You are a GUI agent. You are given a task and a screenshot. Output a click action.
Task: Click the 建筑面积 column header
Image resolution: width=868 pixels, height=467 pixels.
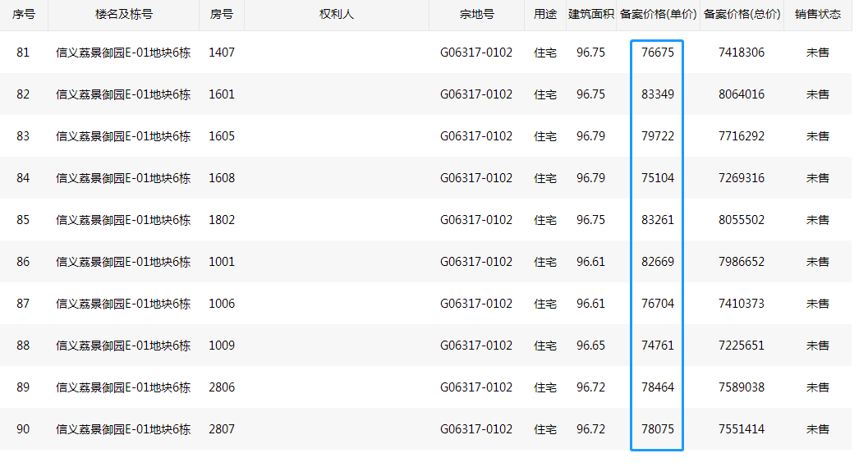pyautogui.click(x=591, y=15)
